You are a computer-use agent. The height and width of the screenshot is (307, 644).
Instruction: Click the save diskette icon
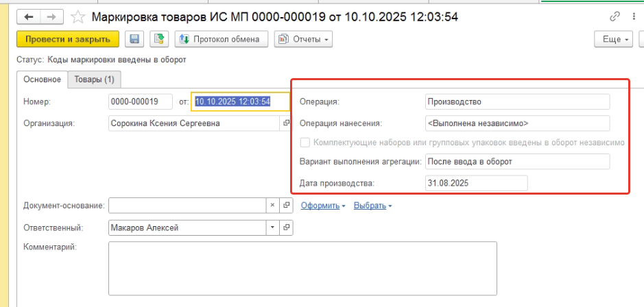134,40
